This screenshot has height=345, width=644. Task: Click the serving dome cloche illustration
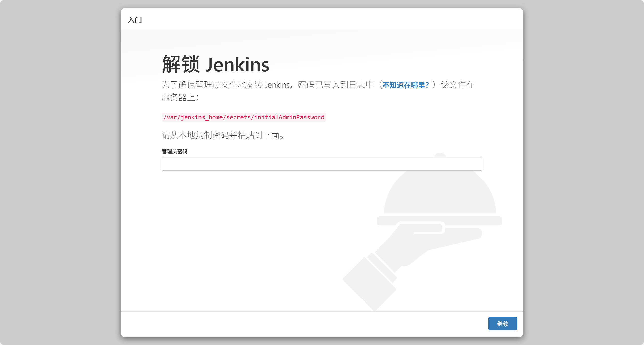tap(440, 193)
